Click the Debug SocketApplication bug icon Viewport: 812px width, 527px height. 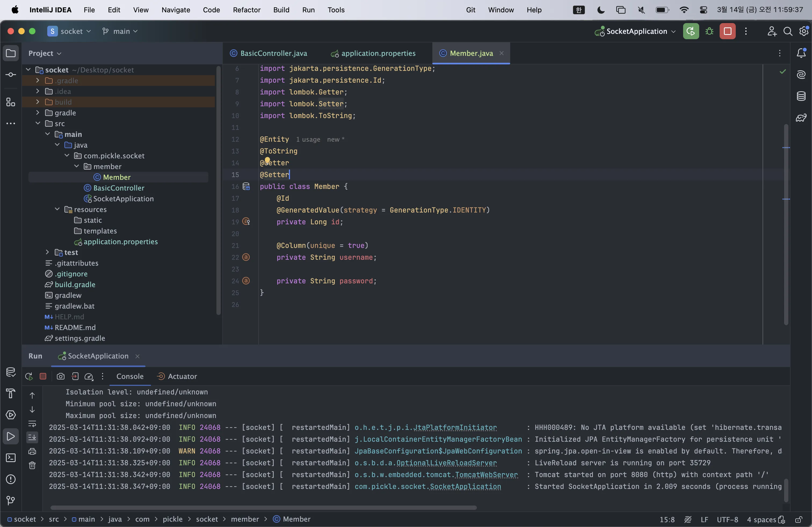click(709, 31)
